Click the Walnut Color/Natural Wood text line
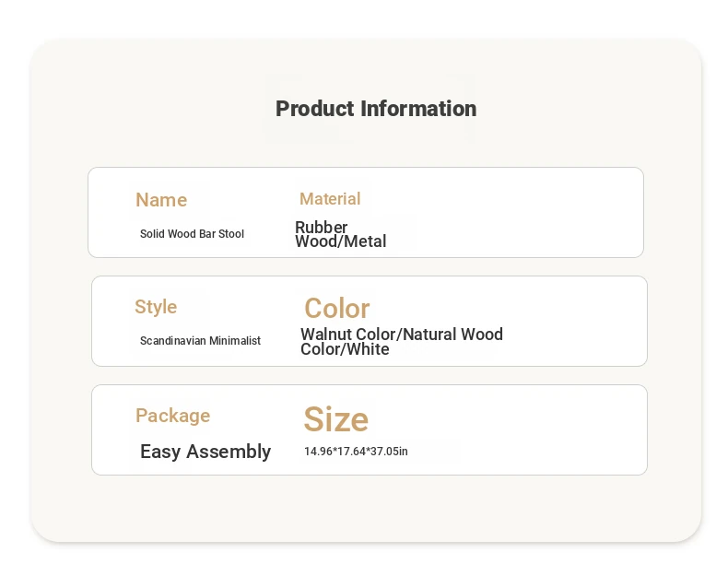Image resolution: width=728 pixels, height=576 pixels. pyautogui.click(x=402, y=335)
